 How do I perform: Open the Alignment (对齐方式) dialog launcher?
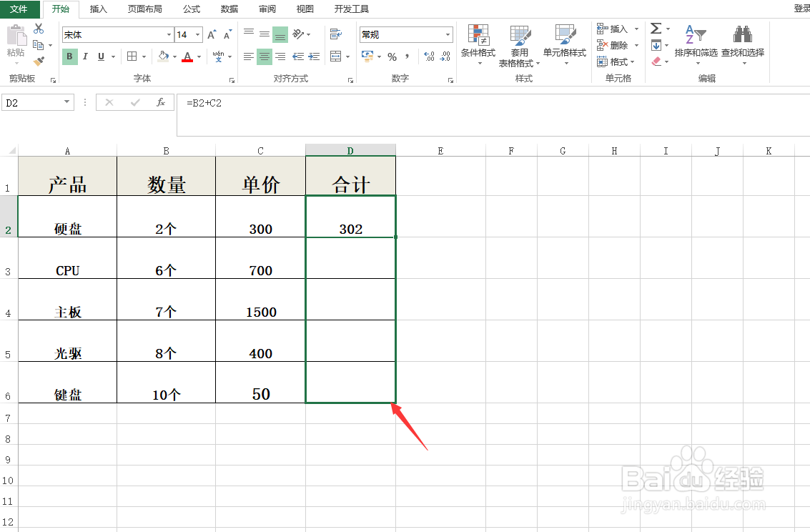(351, 80)
